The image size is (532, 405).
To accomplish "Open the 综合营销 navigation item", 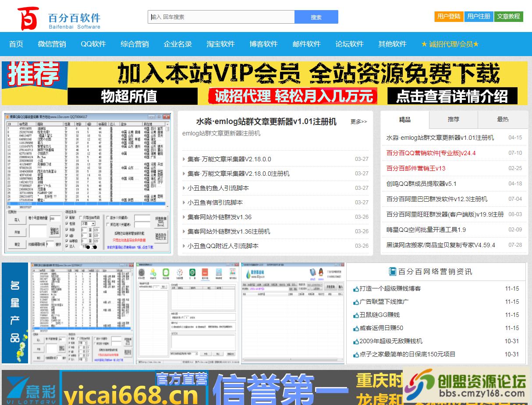I will [135, 44].
